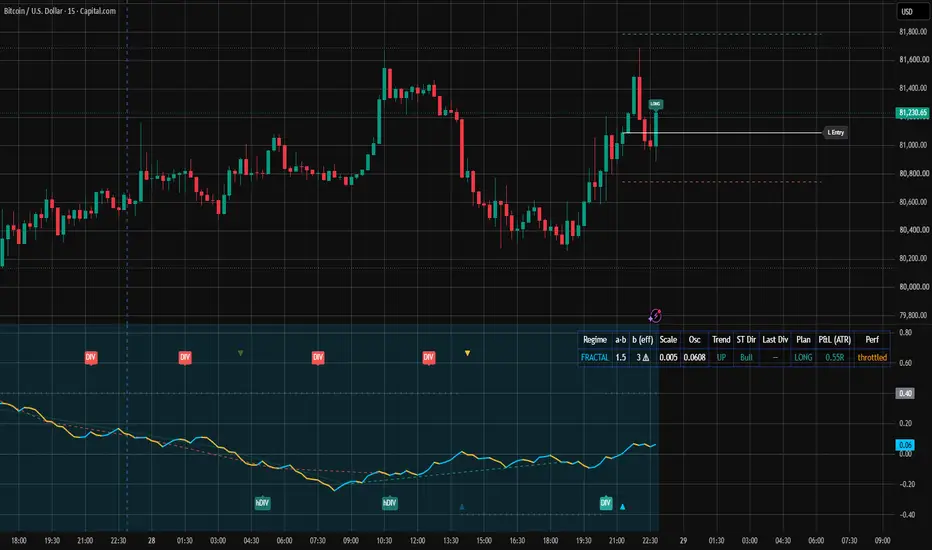This screenshot has height=550, width=932.
Task: Click the 81,600.00 price scale label
Action: [913, 59]
